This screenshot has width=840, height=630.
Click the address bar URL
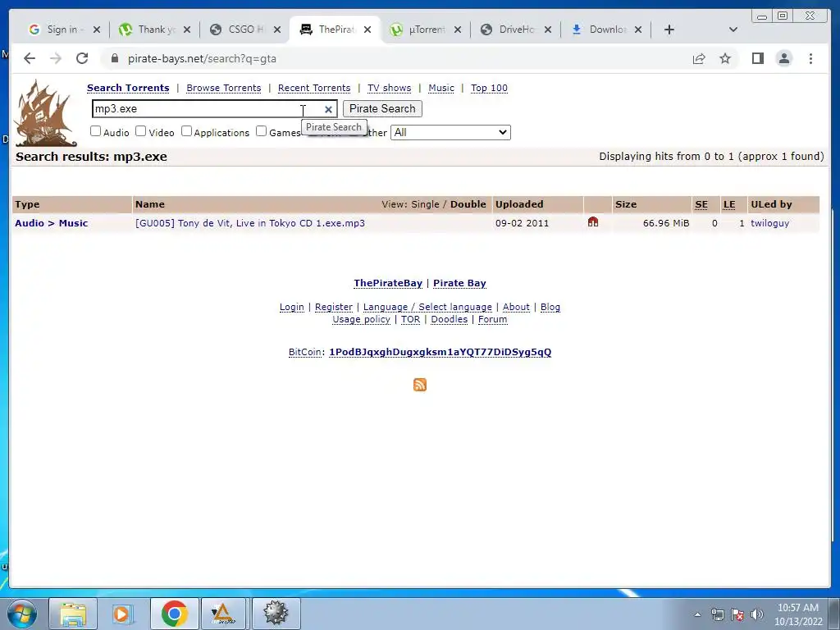pyautogui.click(x=202, y=58)
